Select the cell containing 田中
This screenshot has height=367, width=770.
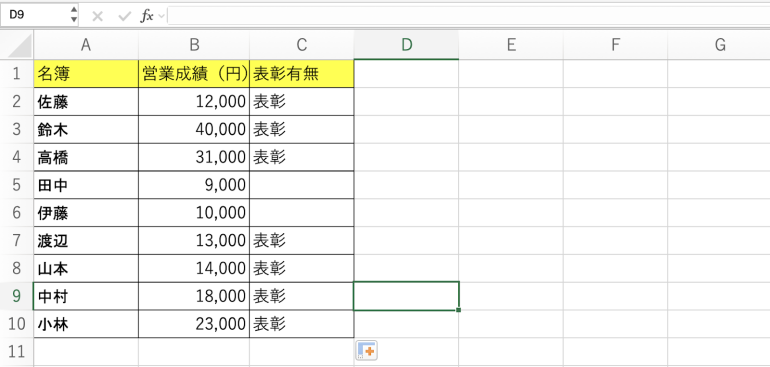[86, 185]
